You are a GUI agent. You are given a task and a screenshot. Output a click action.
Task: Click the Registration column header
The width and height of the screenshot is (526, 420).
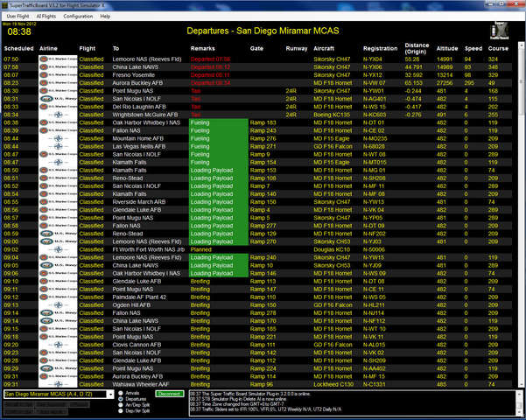(x=380, y=49)
